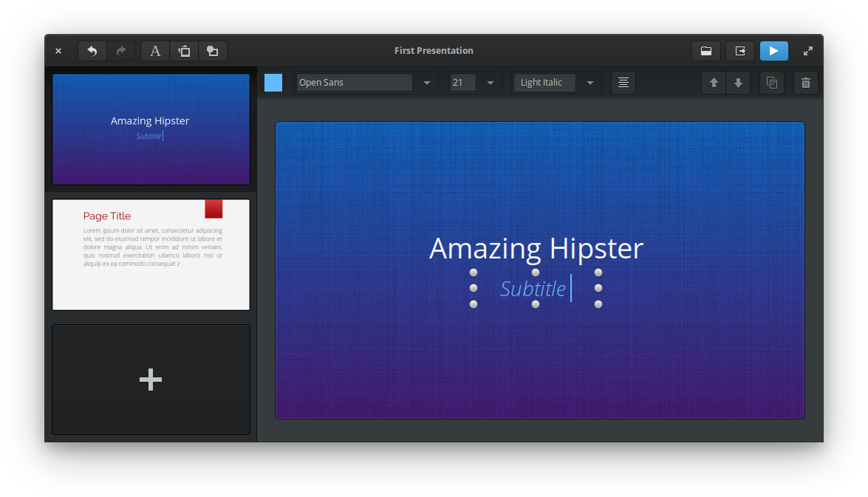Open a presentation file via folder icon
Image resolution: width=868 pixels, height=497 pixels.
coord(706,51)
